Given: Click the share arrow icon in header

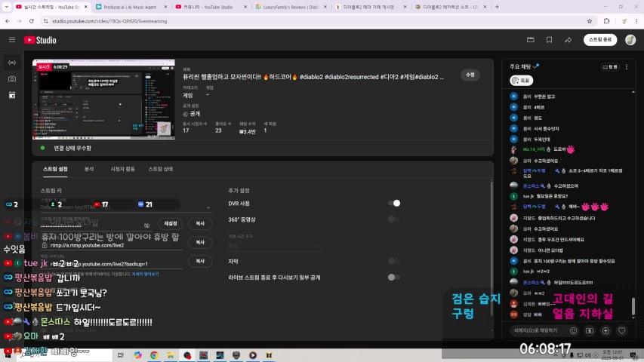Looking at the screenshot, I should click(568, 40).
